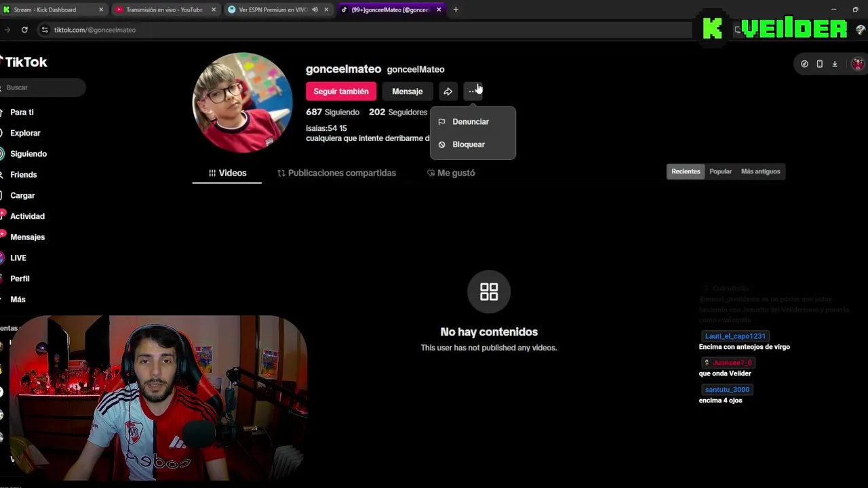The image size is (868, 488).
Task: Open Explorar in sidebar
Action: tap(25, 134)
